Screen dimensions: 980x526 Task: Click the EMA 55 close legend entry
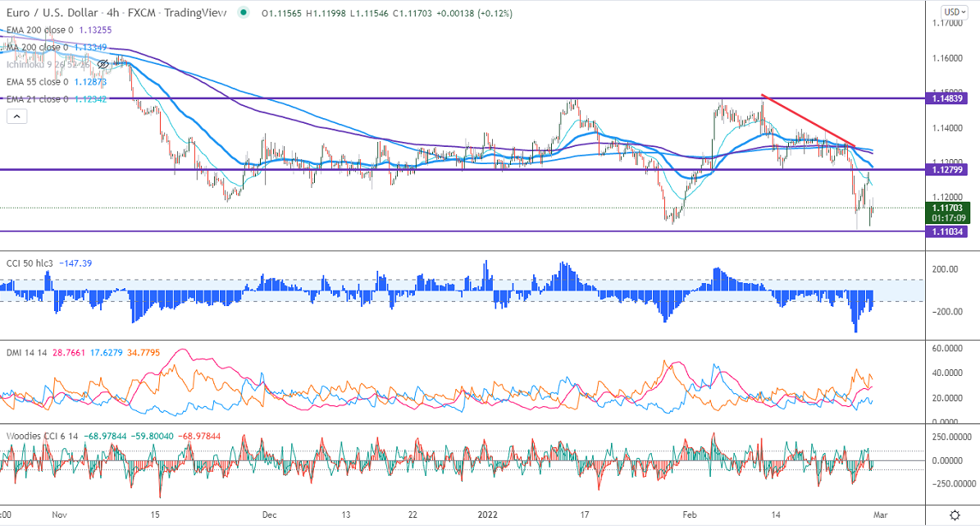(39, 82)
